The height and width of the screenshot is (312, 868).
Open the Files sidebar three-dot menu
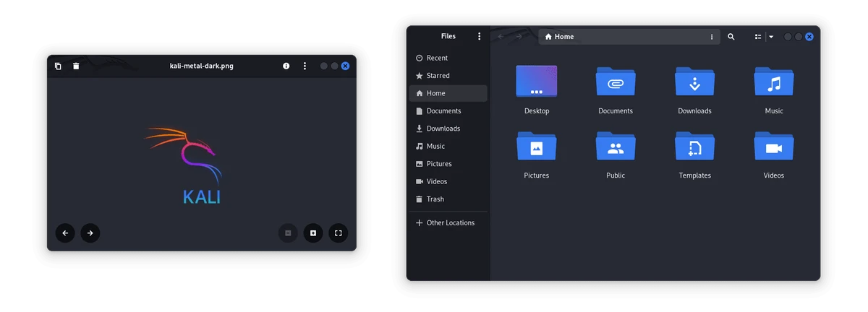point(479,36)
